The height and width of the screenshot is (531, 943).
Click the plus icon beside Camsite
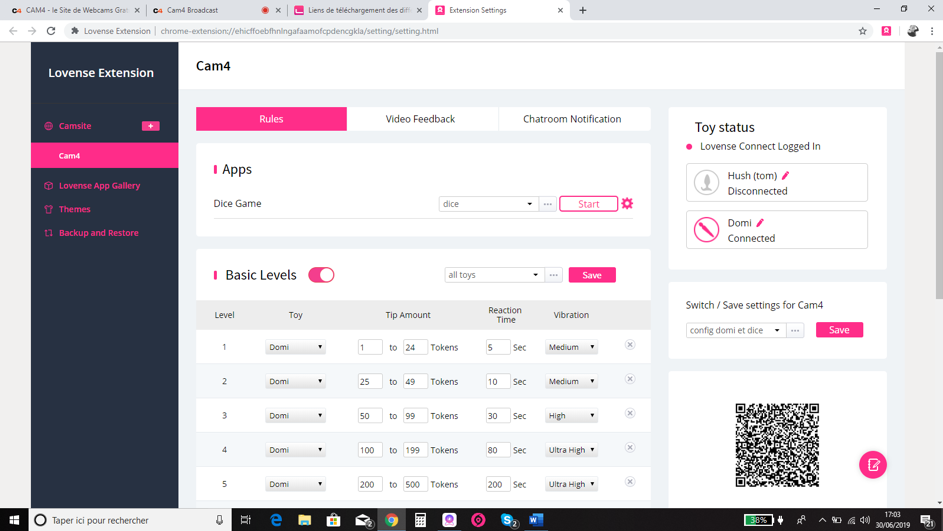[150, 126]
